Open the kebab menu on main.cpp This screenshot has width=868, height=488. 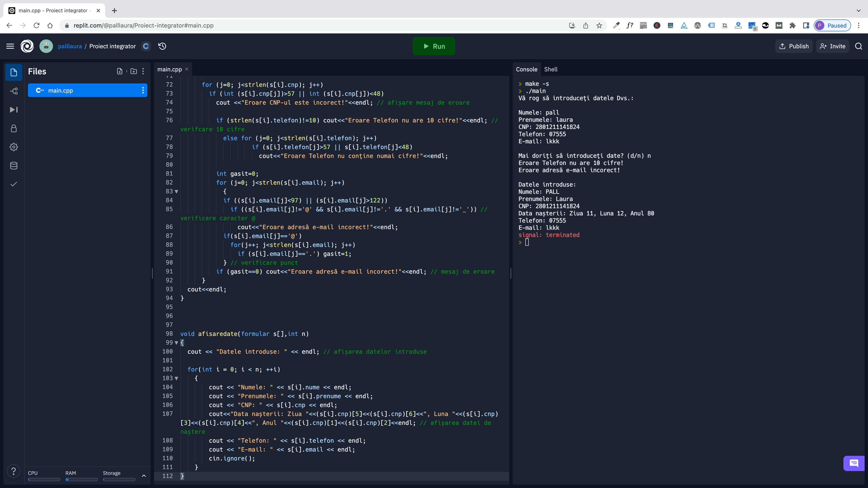(x=143, y=90)
